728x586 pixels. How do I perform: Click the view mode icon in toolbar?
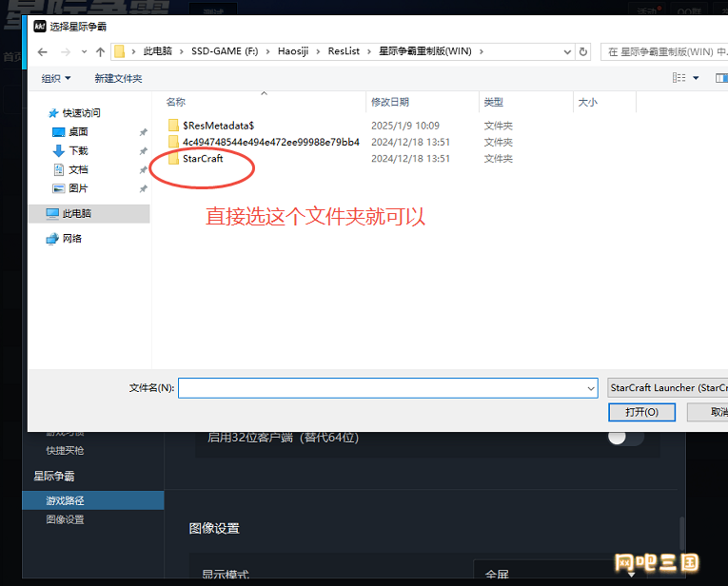tap(679, 78)
